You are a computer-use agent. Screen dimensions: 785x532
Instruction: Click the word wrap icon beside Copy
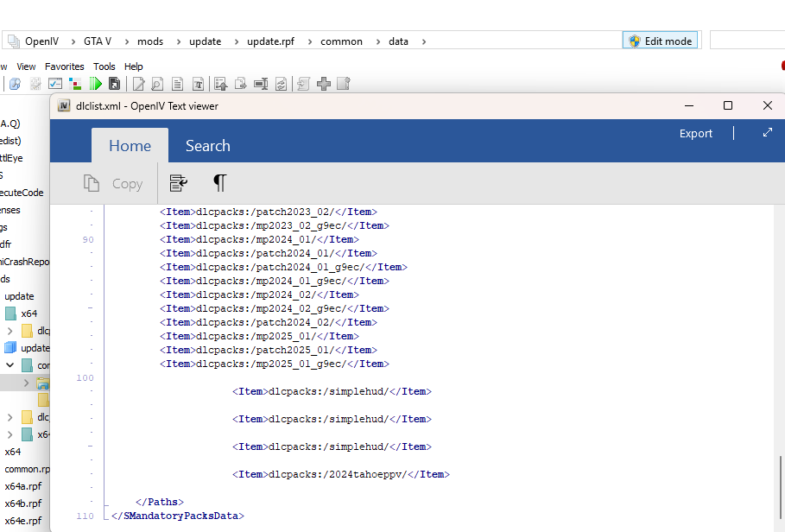click(179, 183)
